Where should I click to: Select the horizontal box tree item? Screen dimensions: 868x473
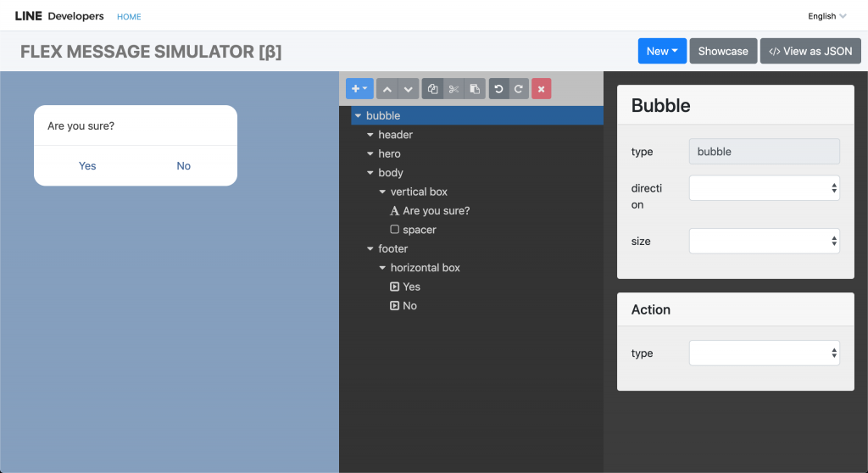click(426, 268)
